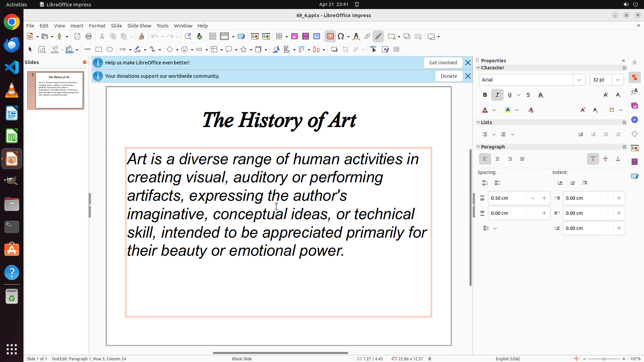
Task: Open the Format menu
Action: coord(97,26)
